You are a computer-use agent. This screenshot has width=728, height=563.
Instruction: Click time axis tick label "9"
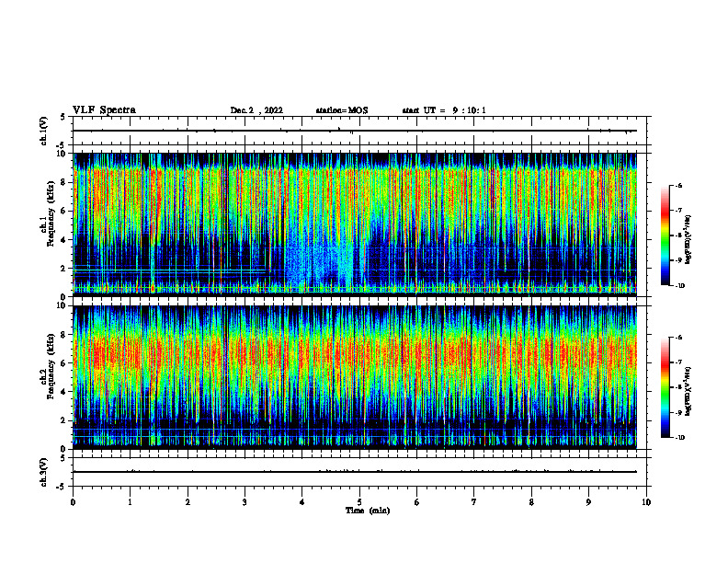pos(588,502)
